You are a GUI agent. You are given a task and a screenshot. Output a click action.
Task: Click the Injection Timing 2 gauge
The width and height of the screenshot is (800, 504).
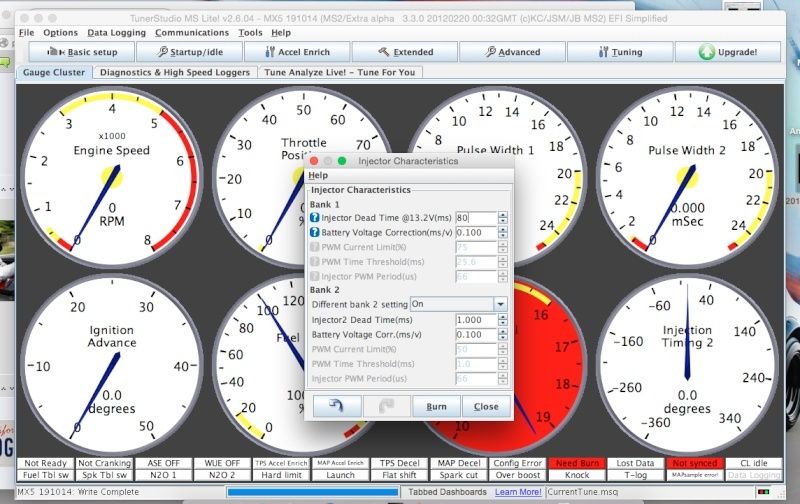click(x=687, y=365)
